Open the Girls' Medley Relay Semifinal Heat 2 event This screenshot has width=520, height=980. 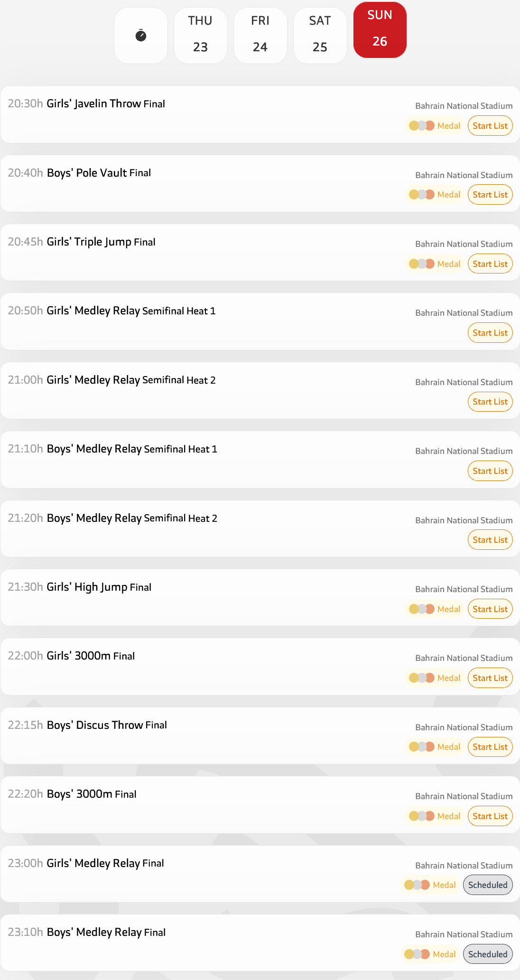[131, 380]
